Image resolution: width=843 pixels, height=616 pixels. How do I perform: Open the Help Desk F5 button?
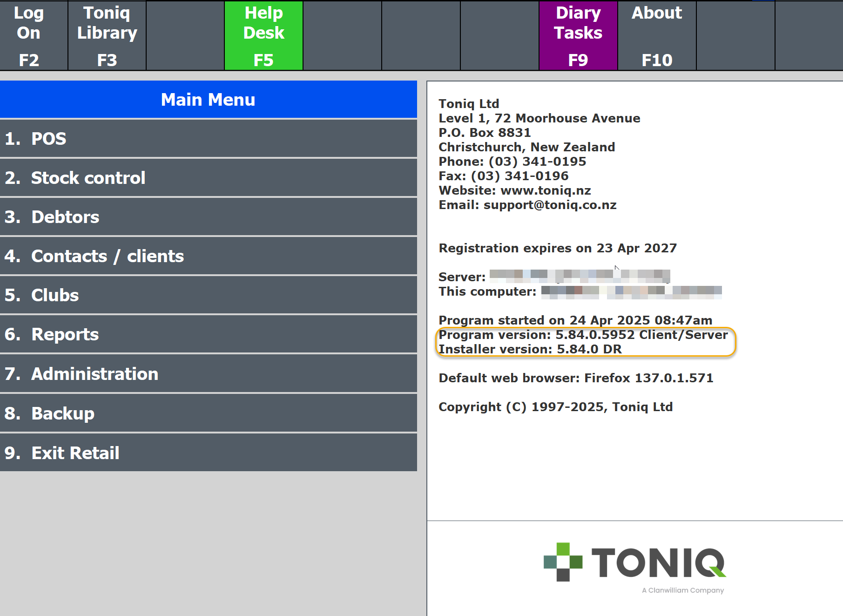point(263,36)
